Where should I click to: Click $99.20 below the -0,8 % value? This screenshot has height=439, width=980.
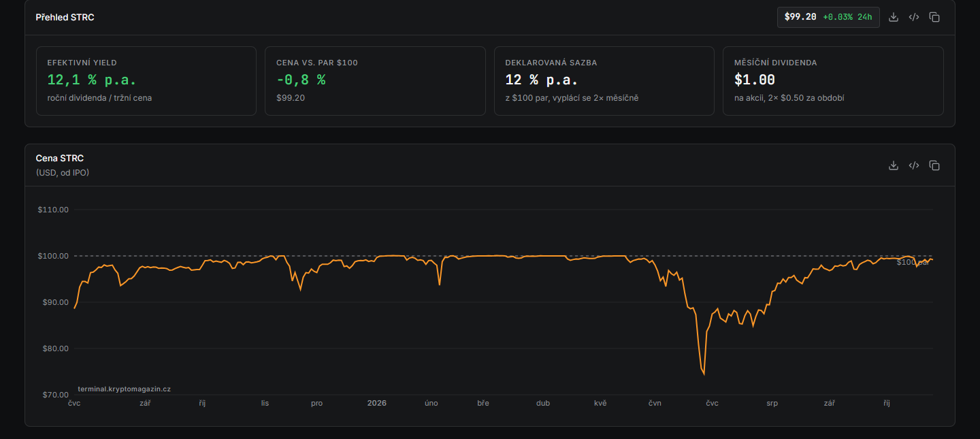tap(291, 98)
